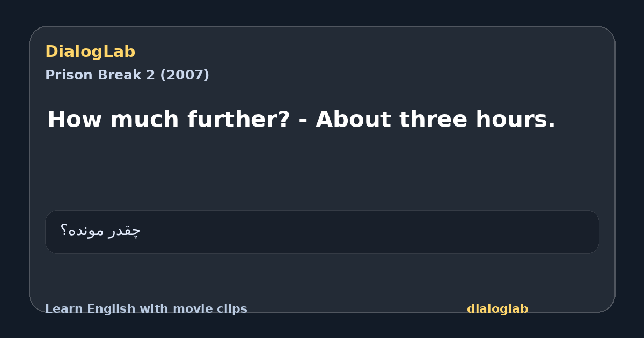Select the word "How" in the subtitle

75,119
